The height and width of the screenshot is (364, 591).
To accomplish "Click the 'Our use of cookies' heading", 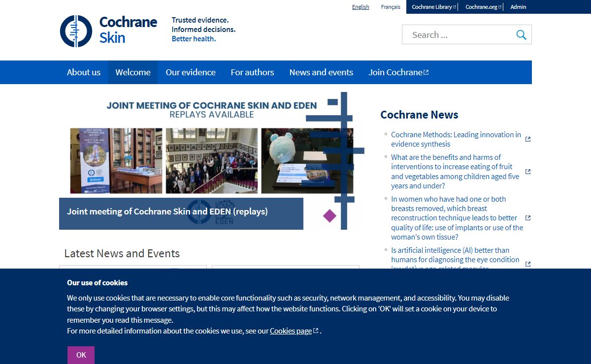I will click(98, 283).
